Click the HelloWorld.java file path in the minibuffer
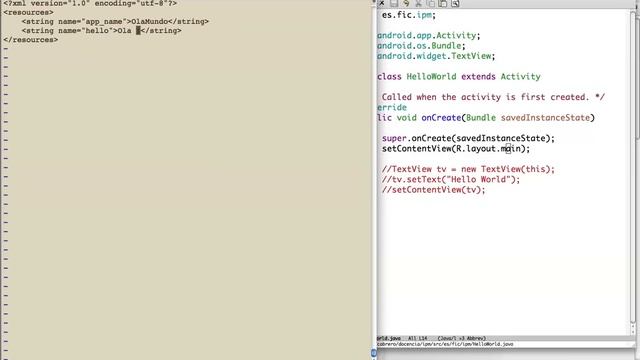Screen dimensions: 640x360 pyautogui.click(x=445, y=344)
